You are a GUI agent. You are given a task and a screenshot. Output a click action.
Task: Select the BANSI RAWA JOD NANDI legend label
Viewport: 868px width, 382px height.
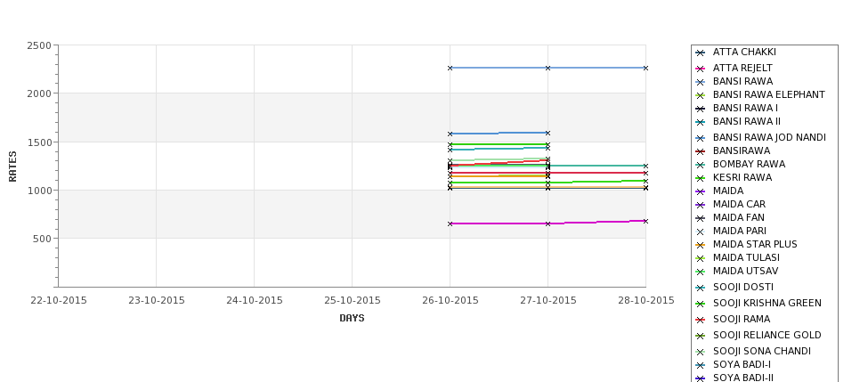coord(769,137)
